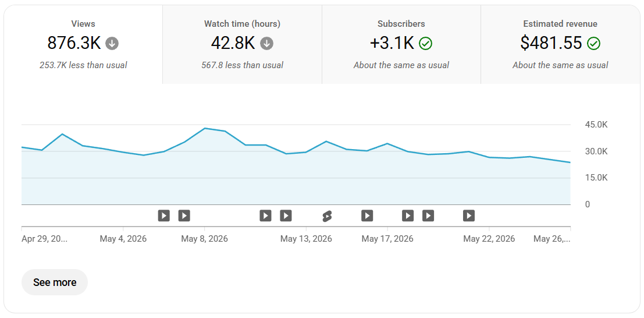644x318 pixels.
Task: Click the video marker just before May 17
Action: (367, 215)
